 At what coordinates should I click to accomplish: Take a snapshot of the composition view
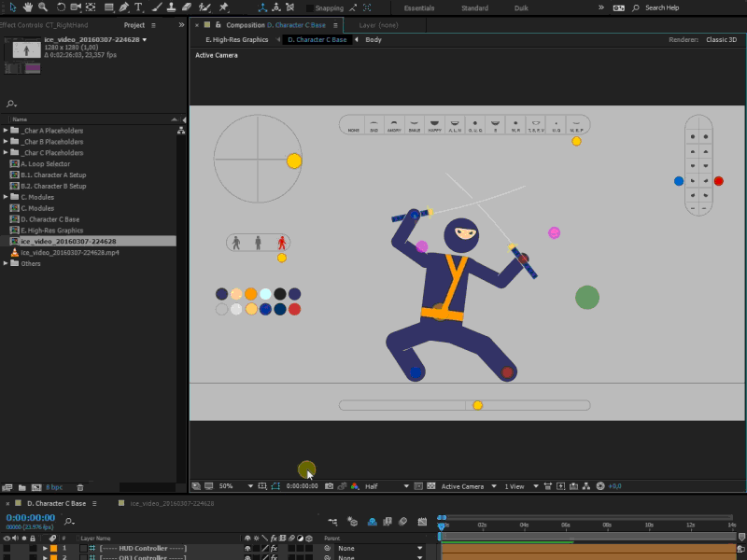329,486
